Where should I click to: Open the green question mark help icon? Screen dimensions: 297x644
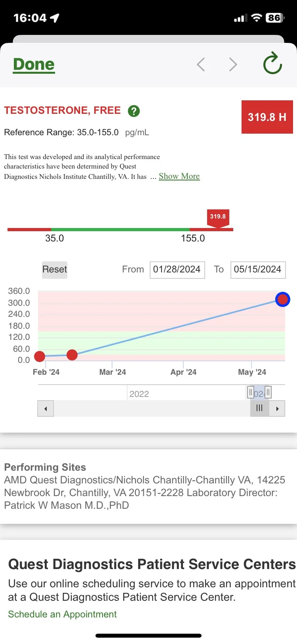pos(134,111)
